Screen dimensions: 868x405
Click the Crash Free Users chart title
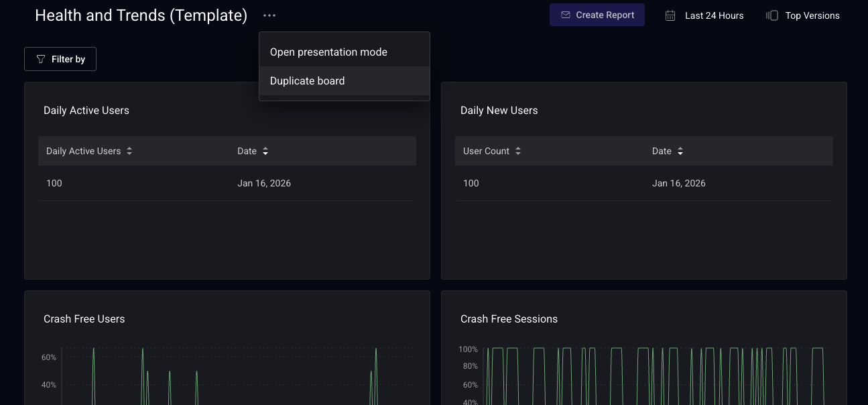tap(84, 319)
